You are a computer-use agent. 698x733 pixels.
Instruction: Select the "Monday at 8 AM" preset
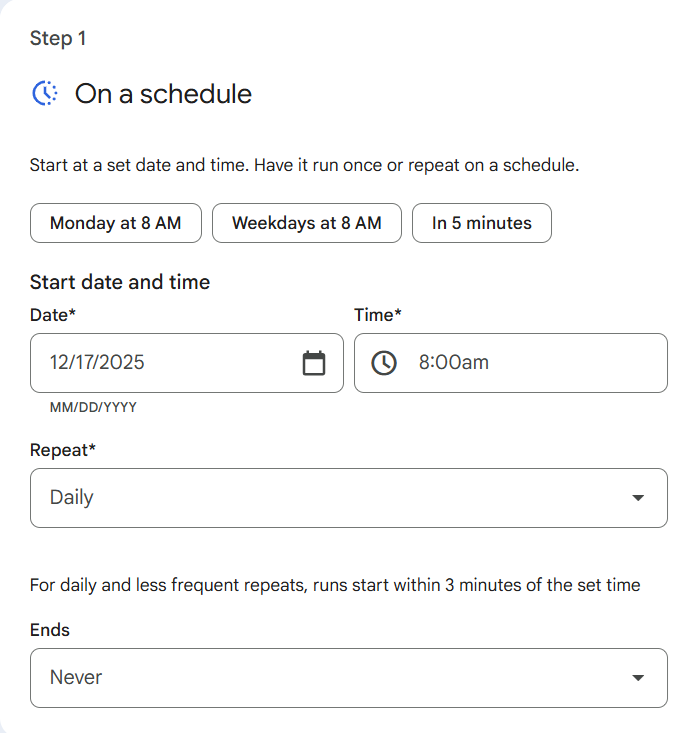tap(116, 223)
